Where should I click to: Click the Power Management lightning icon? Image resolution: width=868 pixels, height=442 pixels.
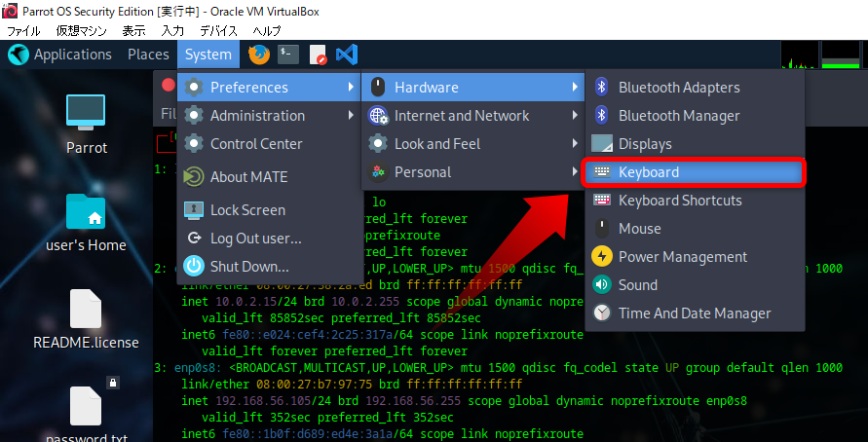(602, 256)
